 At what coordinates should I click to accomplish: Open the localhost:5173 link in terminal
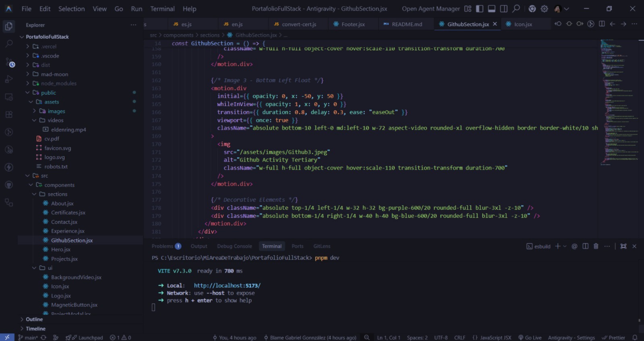tap(227, 285)
